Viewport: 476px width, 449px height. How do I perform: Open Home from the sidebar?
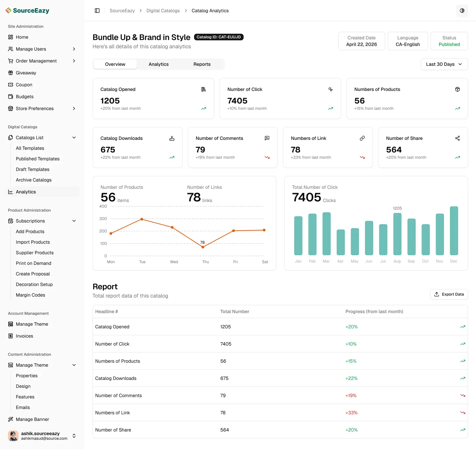22,37
